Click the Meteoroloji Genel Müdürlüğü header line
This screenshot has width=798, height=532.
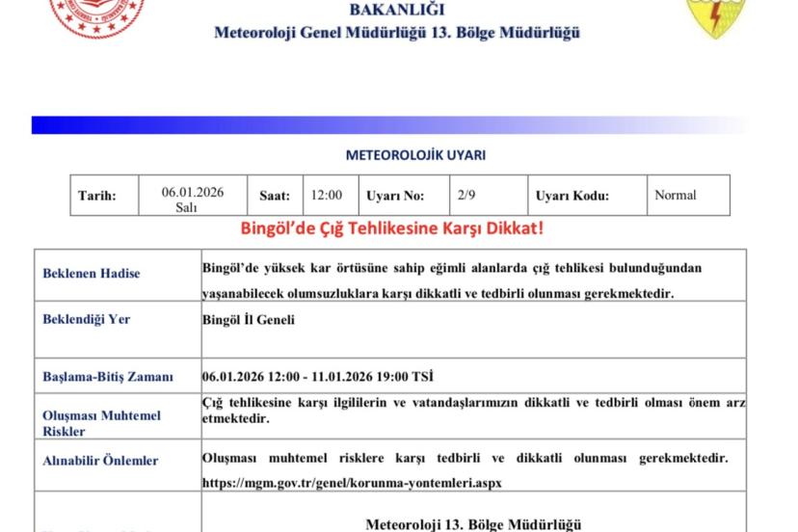pos(396,33)
